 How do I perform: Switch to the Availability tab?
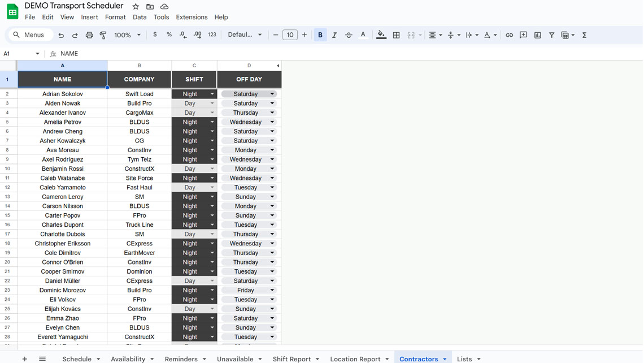pos(128,359)
